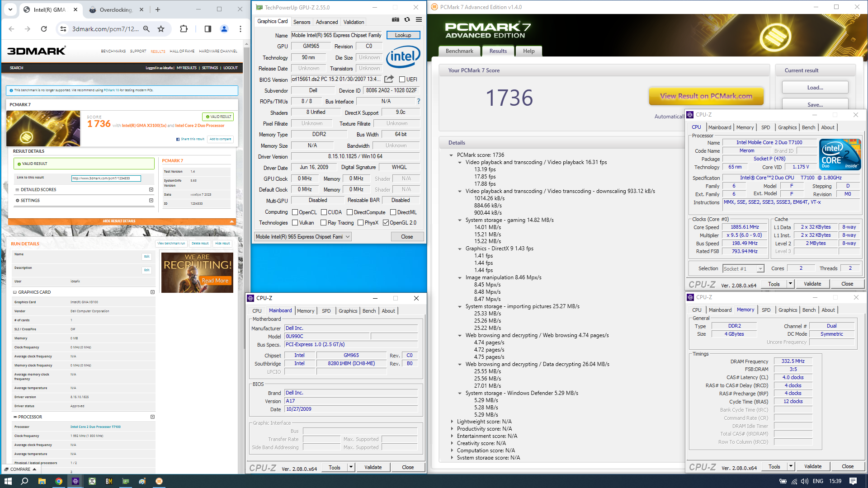Toggle the Vulkan checkbox
The height and width of the screenshot is (488, 868).
coord(295,223)
